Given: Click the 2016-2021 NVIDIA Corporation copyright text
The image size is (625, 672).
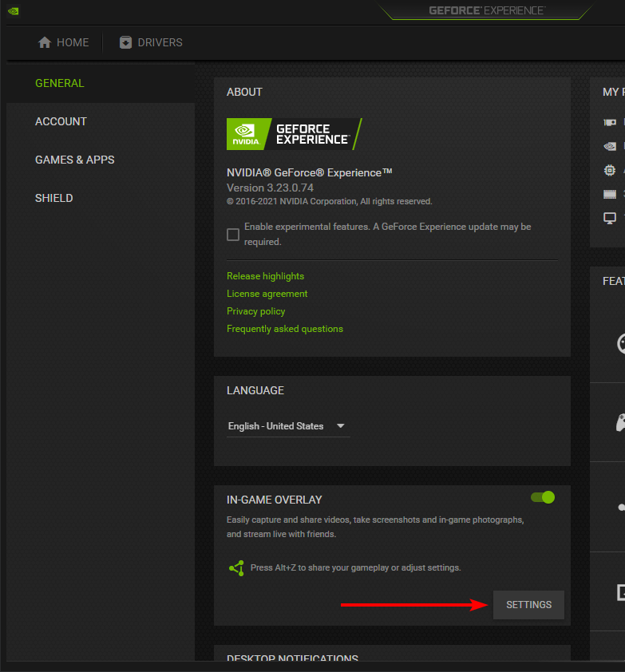Looking at the screenshot, I should coord(329,201).
